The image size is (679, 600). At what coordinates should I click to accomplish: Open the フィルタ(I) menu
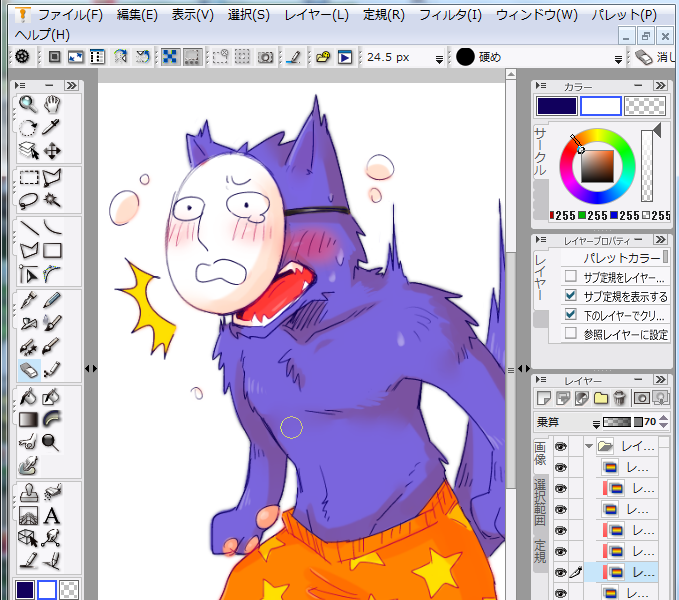(x=450, y=15)
